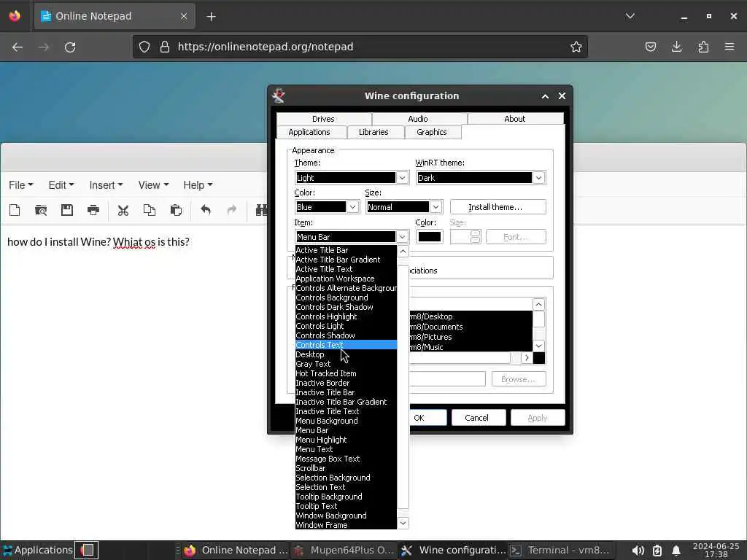Roll up the Wine configuration window
Viewport: 747px width, 560px height.
pyautogui.click(x=545, y=96)
